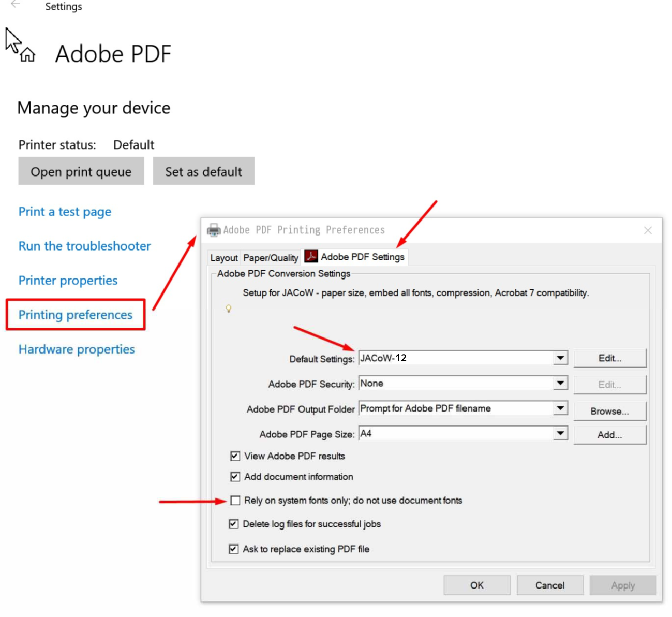The height and width of the screenshot is (617, 672).
Task: Close the Adobe PDF Printing Preferences dialog
Action: (x=647, y=230)
